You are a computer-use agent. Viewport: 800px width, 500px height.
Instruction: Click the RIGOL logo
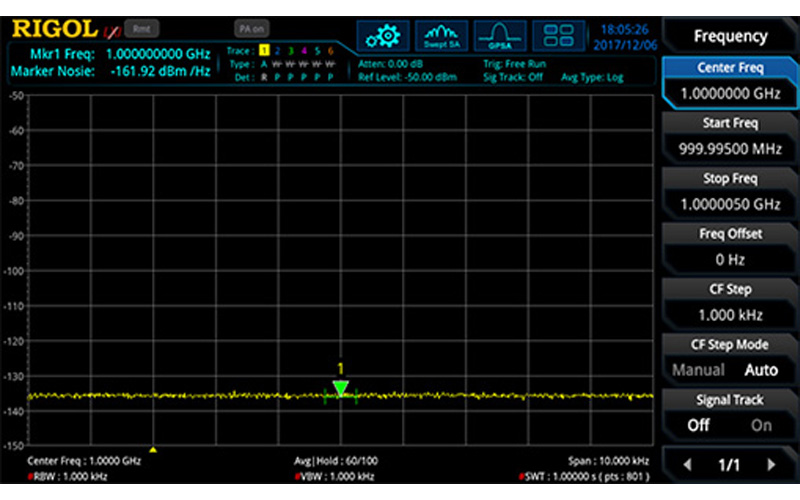click(55, 29)
